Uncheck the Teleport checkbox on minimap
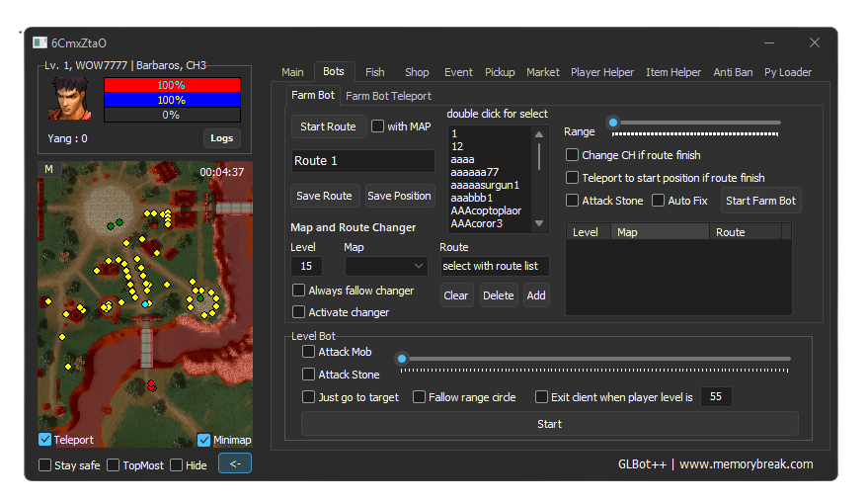Image resolution: width=868 pixels, height=502 pixels. 44,440
